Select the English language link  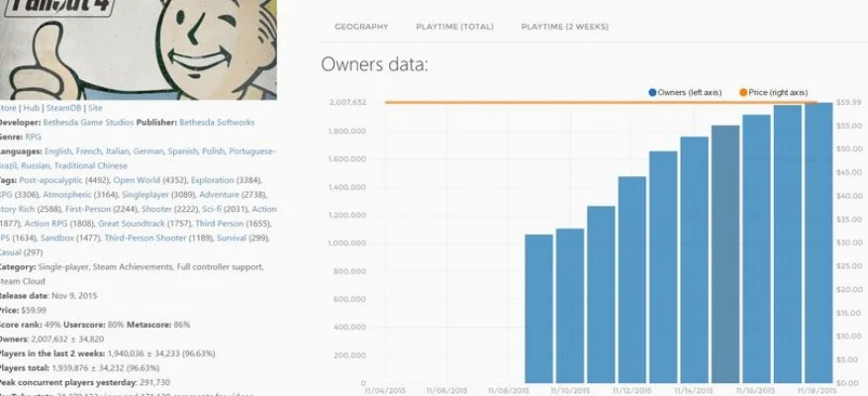(x=57, y=151)
